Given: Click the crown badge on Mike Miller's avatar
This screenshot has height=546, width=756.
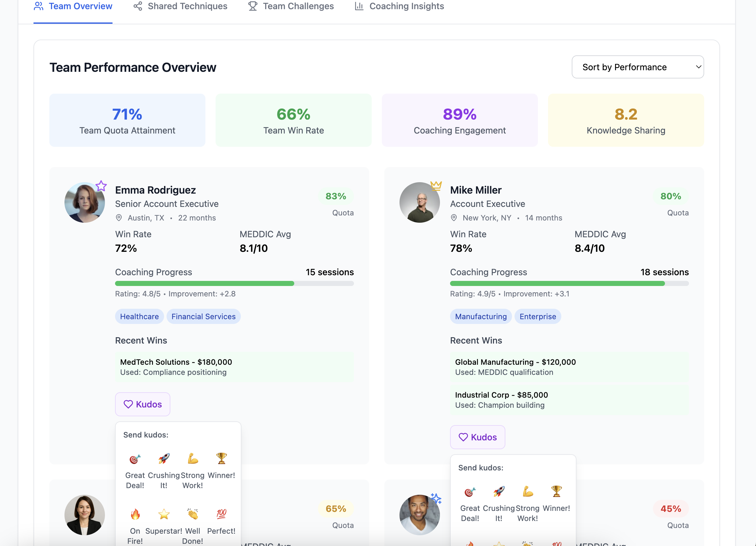Looking at the screenshot, I should [x=436, y=185].
